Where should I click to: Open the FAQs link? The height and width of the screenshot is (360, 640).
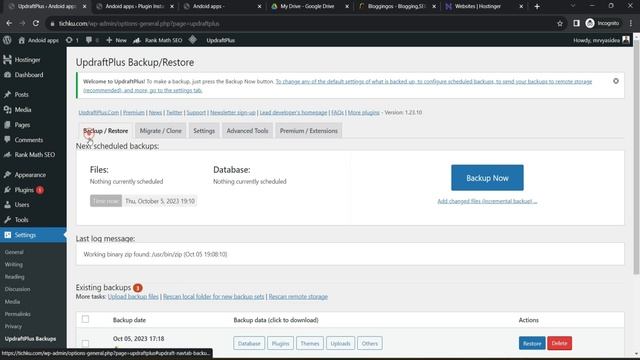tap(338, 112)
